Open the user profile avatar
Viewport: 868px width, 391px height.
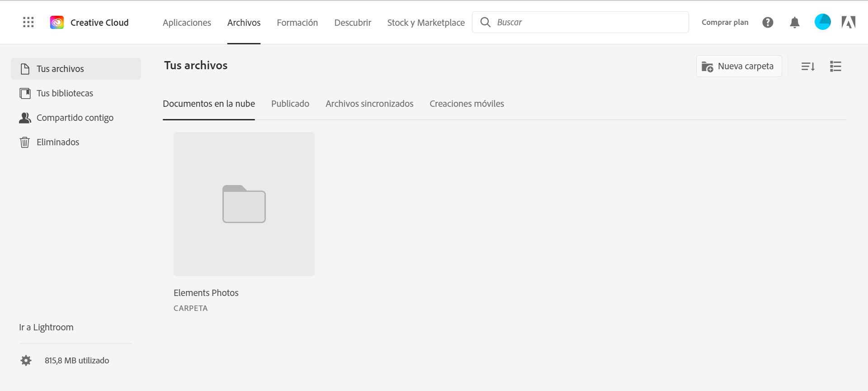[x=822, y=22]
